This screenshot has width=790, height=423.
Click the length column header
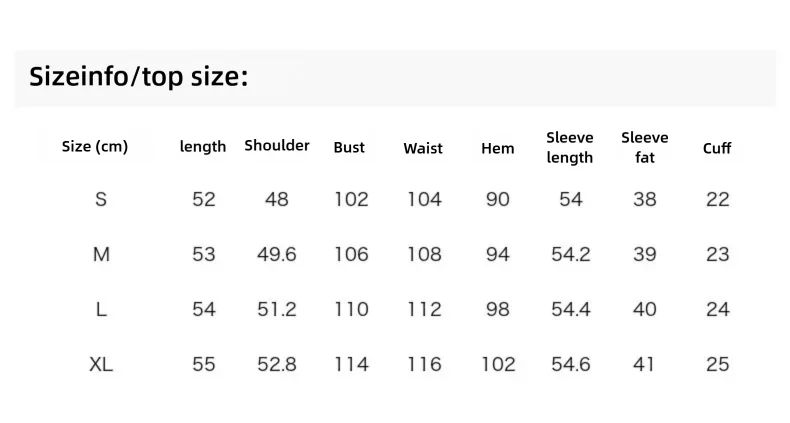pos(203,147)
